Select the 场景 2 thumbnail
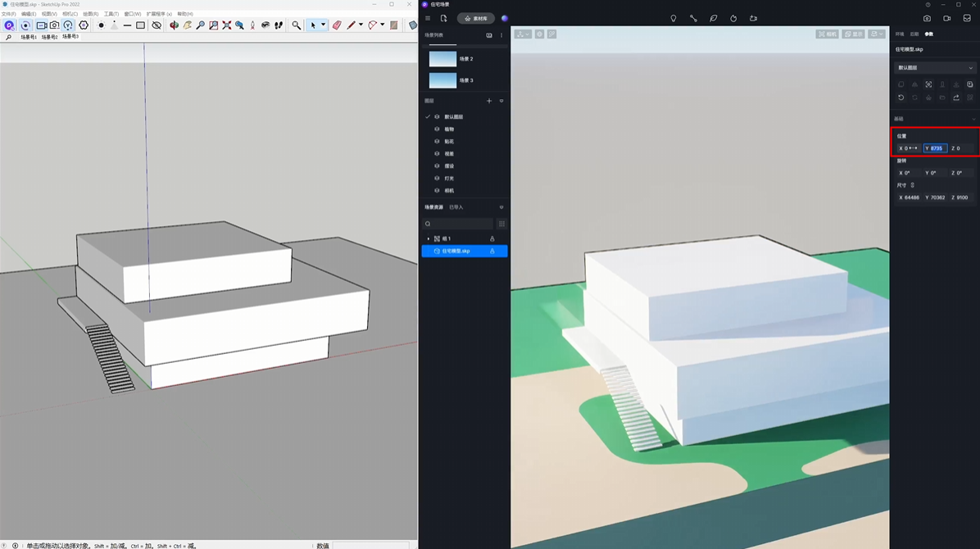The image size is (980, 549). click(x=443, y=59)
